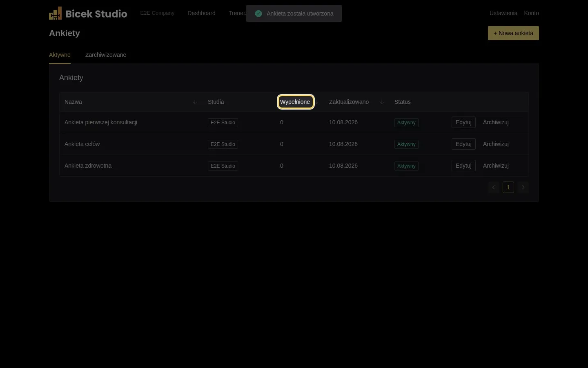This screenshot has height=368, width=588.
Task: Select page 1 in pagination
Action: coord(508,187)
